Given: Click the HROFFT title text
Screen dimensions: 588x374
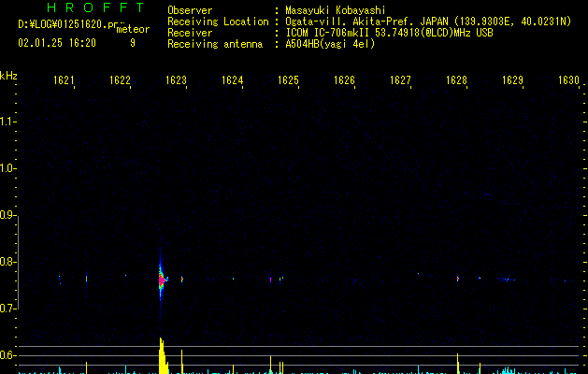Looking at the screenshot, I should click(96, 7).
